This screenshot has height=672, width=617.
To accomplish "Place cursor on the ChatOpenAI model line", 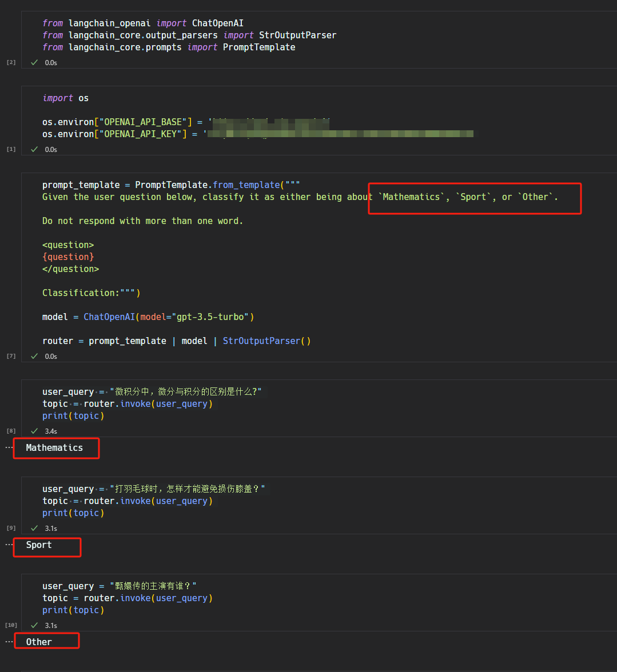I will tap(148, 317).
